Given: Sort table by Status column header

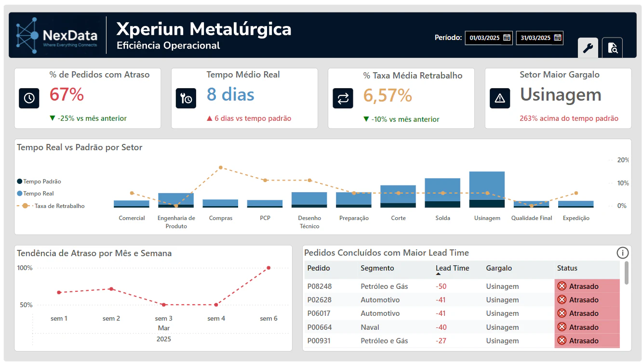Looking at the screenshot, I should [x=567, y=268].
